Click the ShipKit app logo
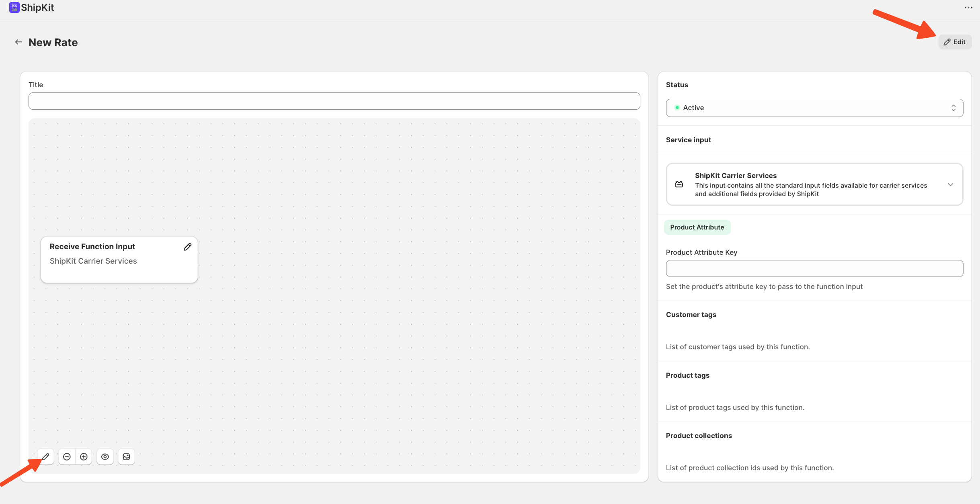 (x=14, y=7)
